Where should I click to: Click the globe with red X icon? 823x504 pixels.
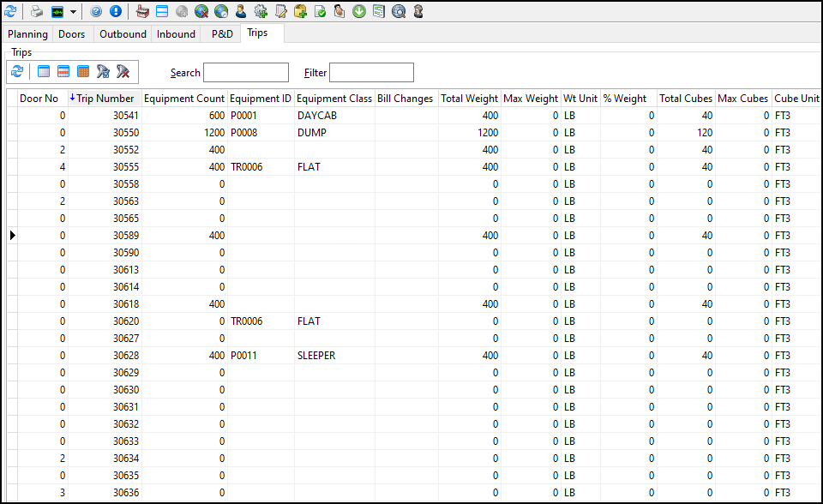[x=201, y=11]
